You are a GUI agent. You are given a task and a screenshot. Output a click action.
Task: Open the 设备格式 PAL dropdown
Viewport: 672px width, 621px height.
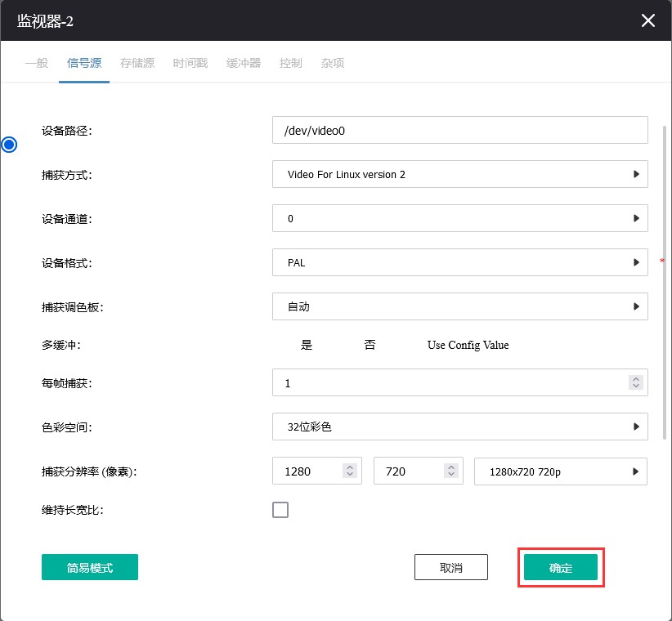tap(459, 263)
